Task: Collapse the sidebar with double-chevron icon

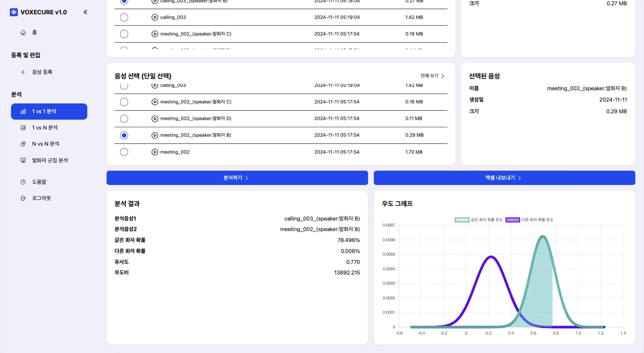Action: 85,12
